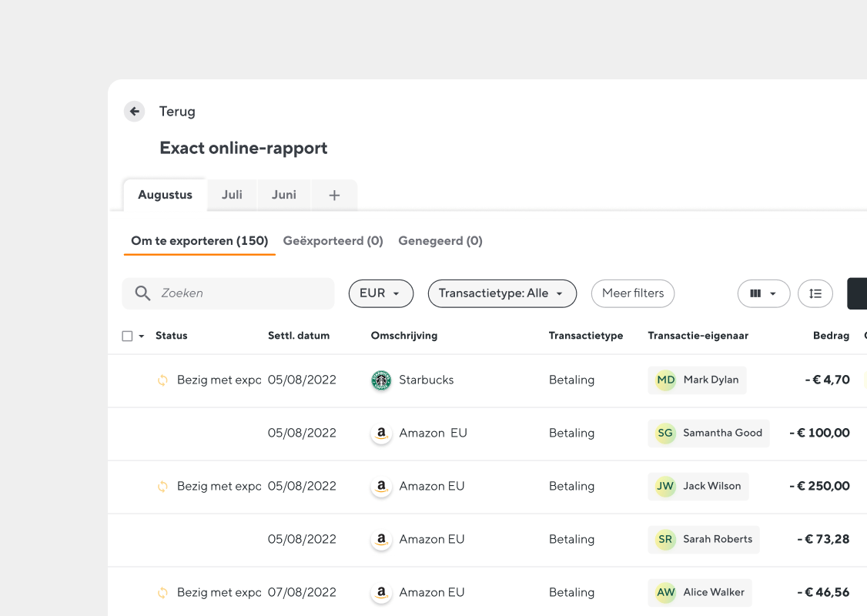Image resolution: width=867 pixels, height=616 pixels.
Task: Click the Alice Walker owner chip
Action: tap(699, 592)
